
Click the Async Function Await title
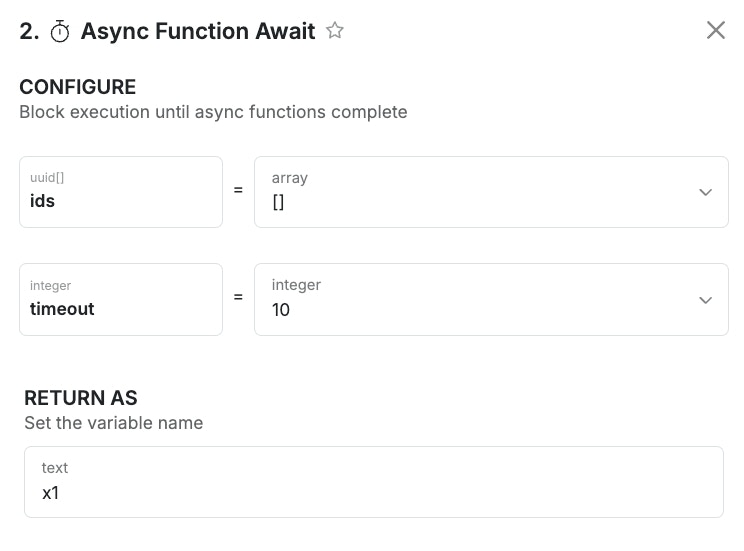pos(198,31)
